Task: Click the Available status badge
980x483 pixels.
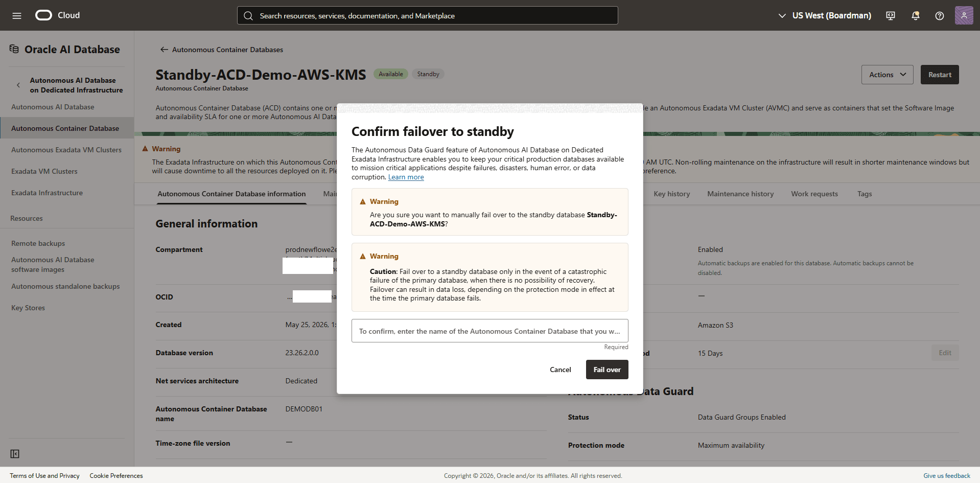Action: [391, 74]
